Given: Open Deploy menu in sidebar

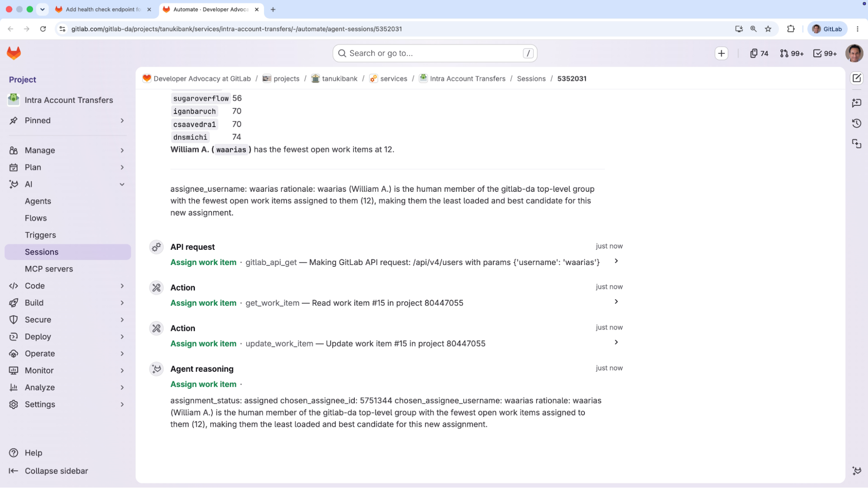Looking at the screenshot, I should 67,337.
